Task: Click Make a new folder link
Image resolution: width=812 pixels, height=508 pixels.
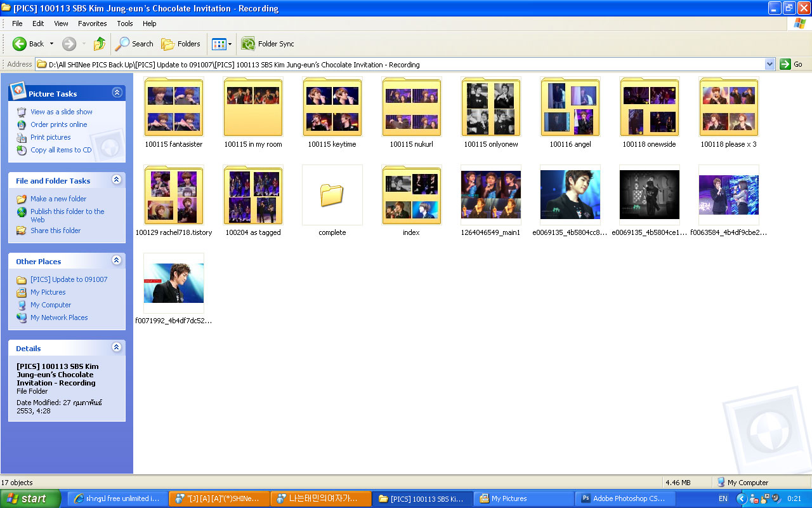Action: pyautogui.click(x=58, y=199)
